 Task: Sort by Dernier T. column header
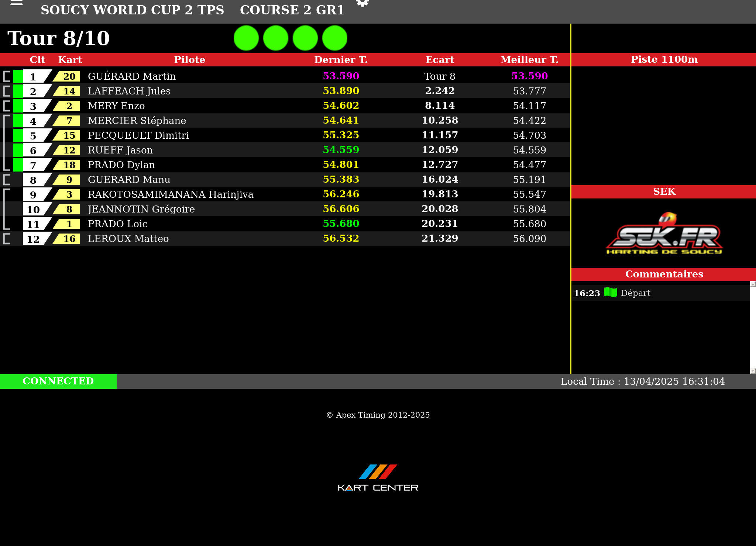(341, 60)
